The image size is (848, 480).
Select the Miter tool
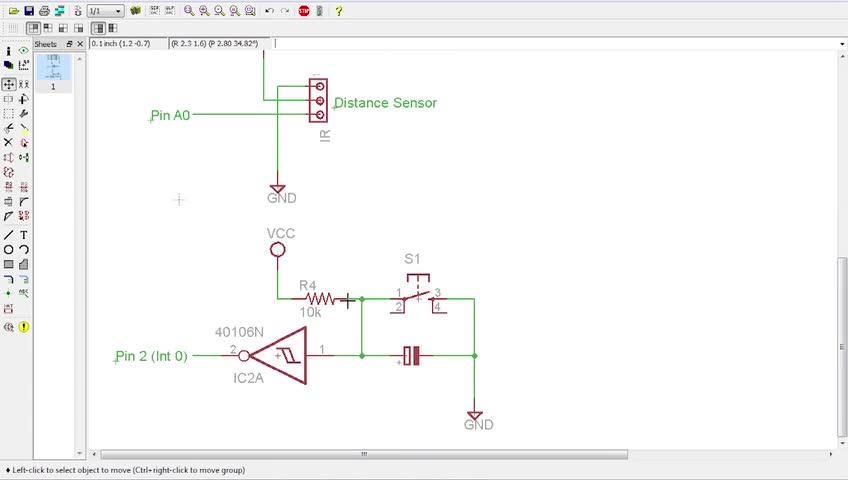point(24,202)
